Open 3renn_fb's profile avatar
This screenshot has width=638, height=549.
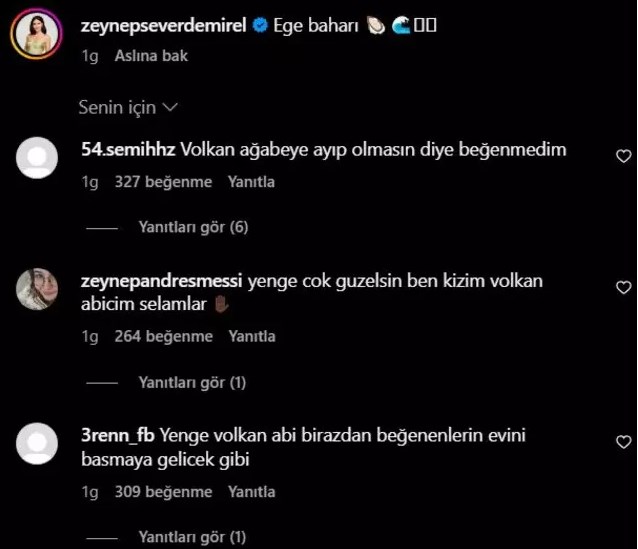pyautogui.click(x=37, y=444)
